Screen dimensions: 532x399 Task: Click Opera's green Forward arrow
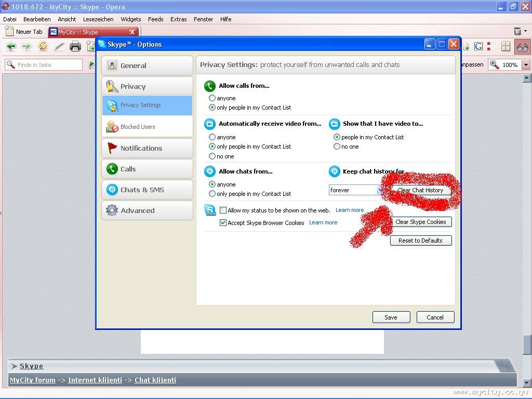click(x=26, y=46)
